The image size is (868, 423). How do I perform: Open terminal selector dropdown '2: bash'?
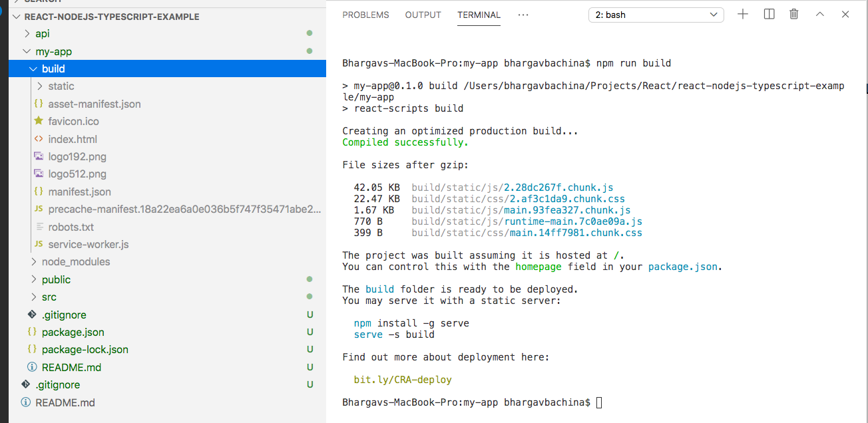(x=656, y=15)
